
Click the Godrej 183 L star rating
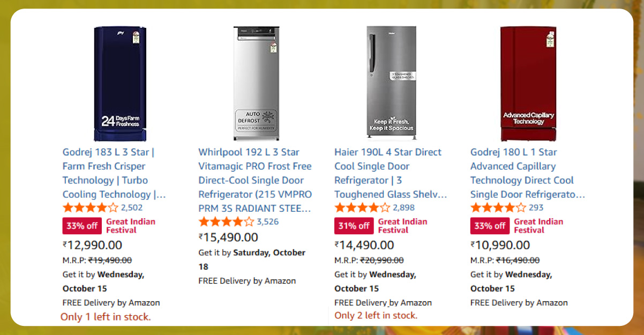(90, 208)
